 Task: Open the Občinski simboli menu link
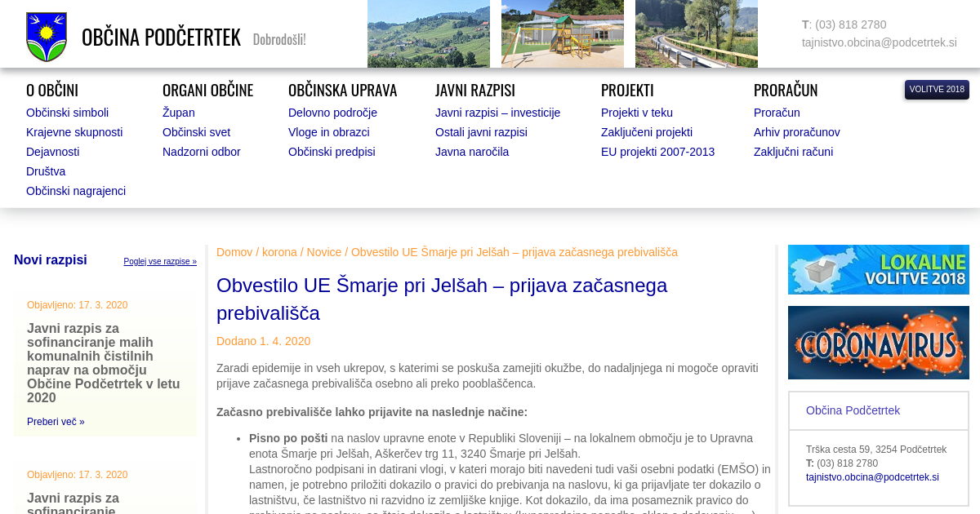(x=67, y=113)
